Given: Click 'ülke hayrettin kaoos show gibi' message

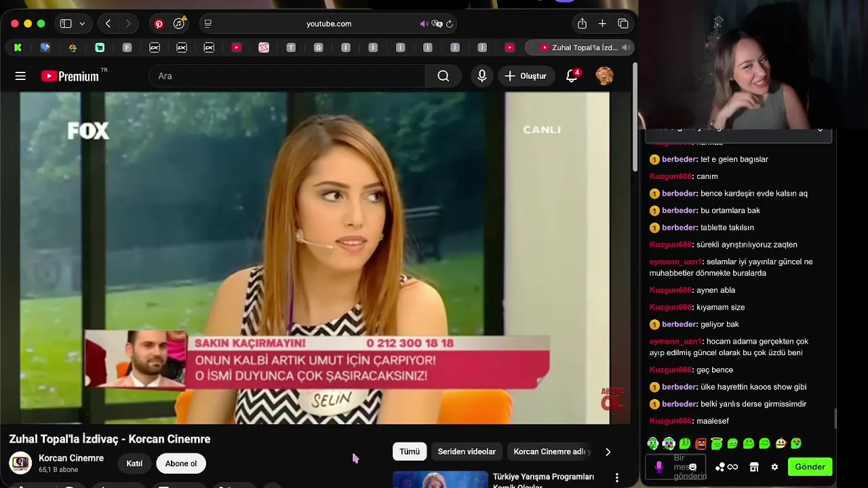Looking at the screenshot, I should point(753,387).
